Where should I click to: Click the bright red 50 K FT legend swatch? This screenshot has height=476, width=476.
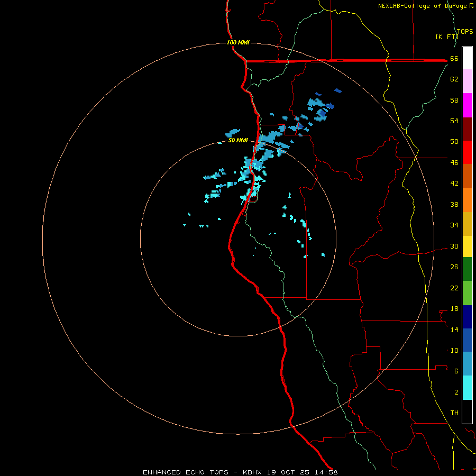pyautogui.click(x=467, y=152)
